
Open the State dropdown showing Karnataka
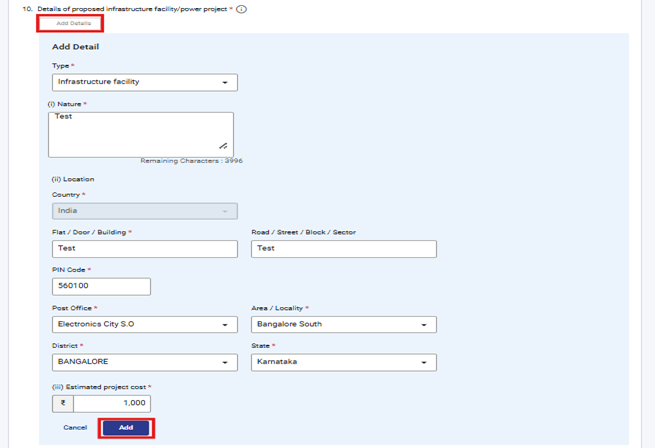point(343,362)
